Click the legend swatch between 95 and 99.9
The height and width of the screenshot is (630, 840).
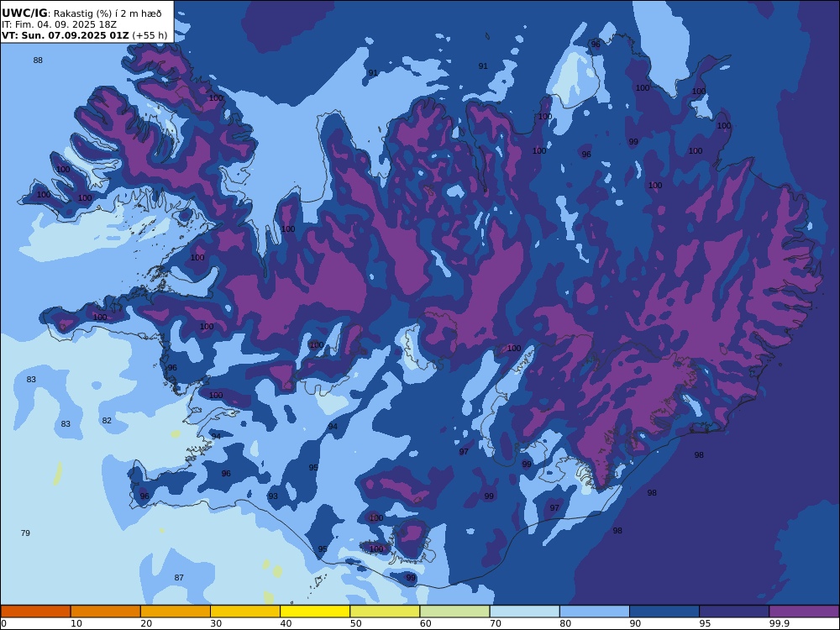[x=734, y=612]
